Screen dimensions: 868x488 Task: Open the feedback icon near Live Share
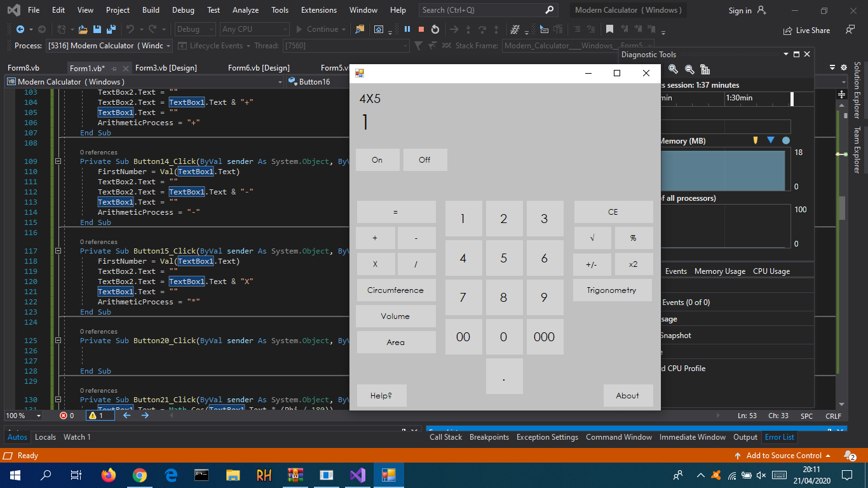[850, 30]
